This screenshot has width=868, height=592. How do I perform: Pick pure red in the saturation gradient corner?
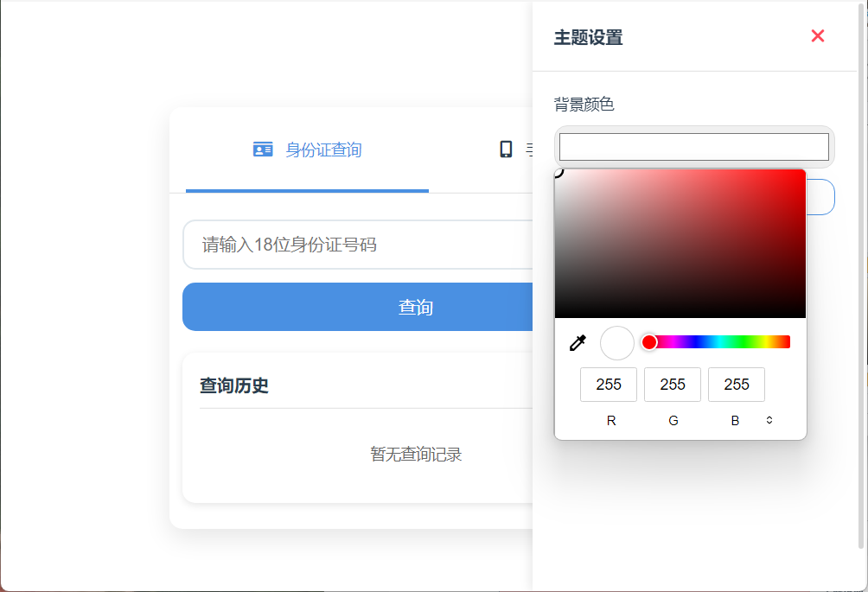[x=804, y=171]
